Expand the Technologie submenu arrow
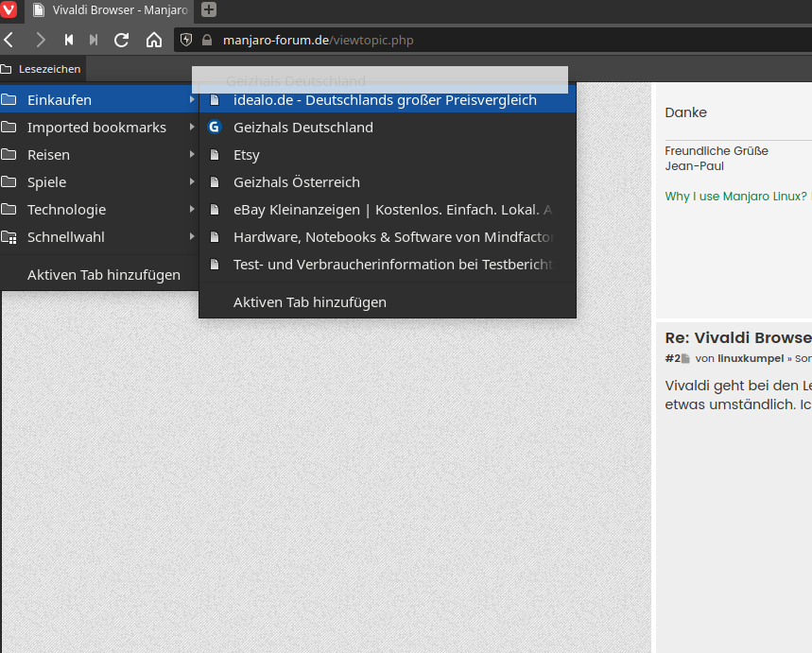This screenshot has width=812, height=653. point(192,209)
